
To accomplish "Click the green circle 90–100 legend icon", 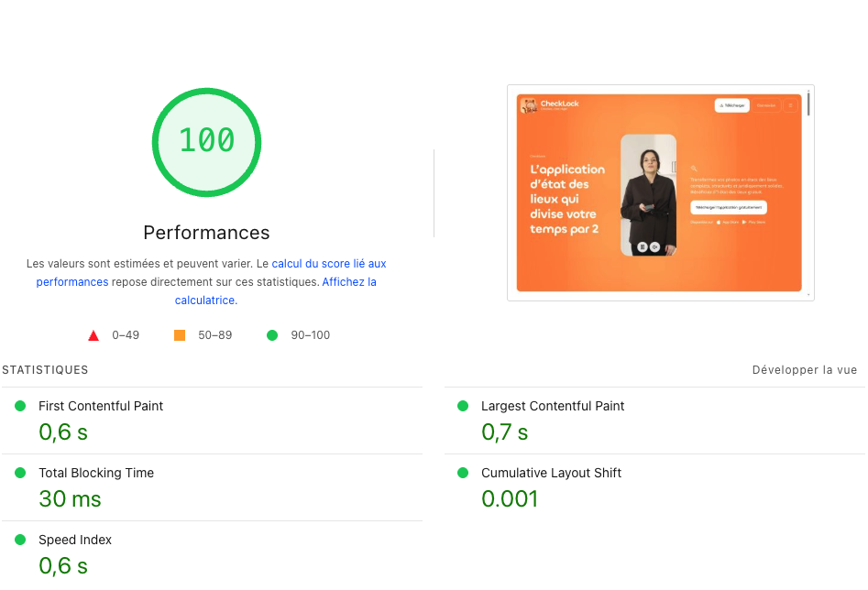I will (x=272, y=335).
